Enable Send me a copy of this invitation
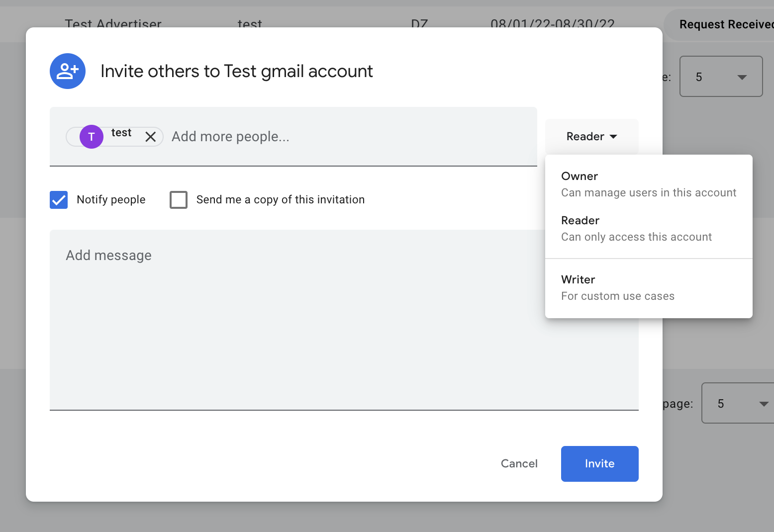The image size is (774, 532). point(178,199)
